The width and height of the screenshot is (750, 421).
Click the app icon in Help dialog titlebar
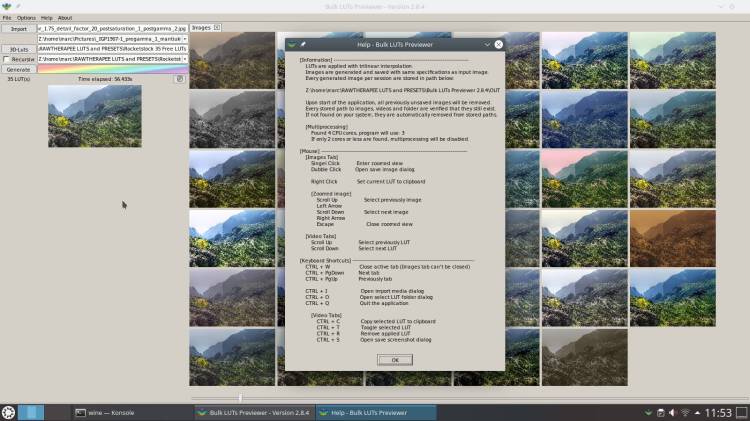point(292,44)
